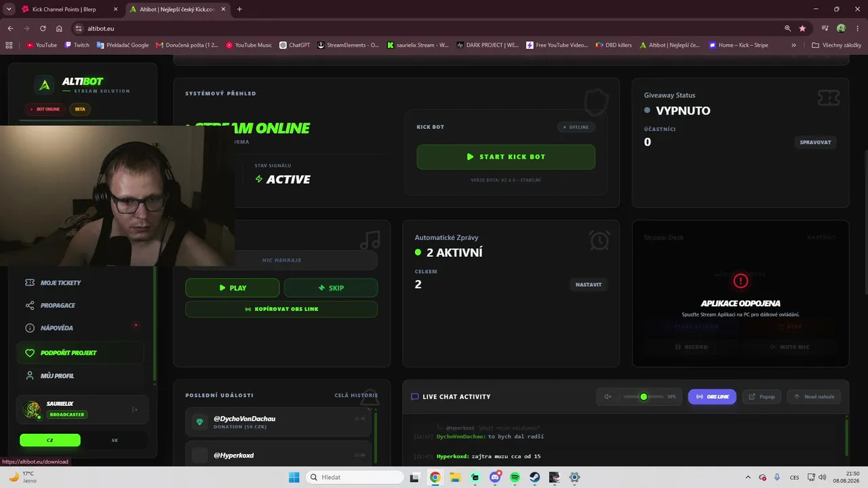The height and width of the screenshot is (488, 868).
Task: Open the Chrome apps grid icon
Action: tap(9, 45)
